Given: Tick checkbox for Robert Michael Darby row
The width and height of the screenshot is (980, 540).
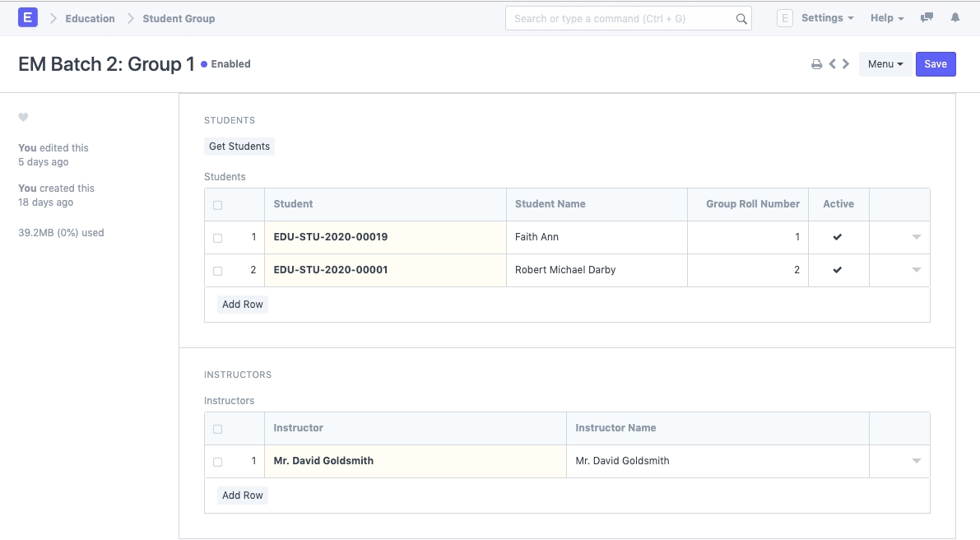Looking at the screenshot, I should pos(218,271).
